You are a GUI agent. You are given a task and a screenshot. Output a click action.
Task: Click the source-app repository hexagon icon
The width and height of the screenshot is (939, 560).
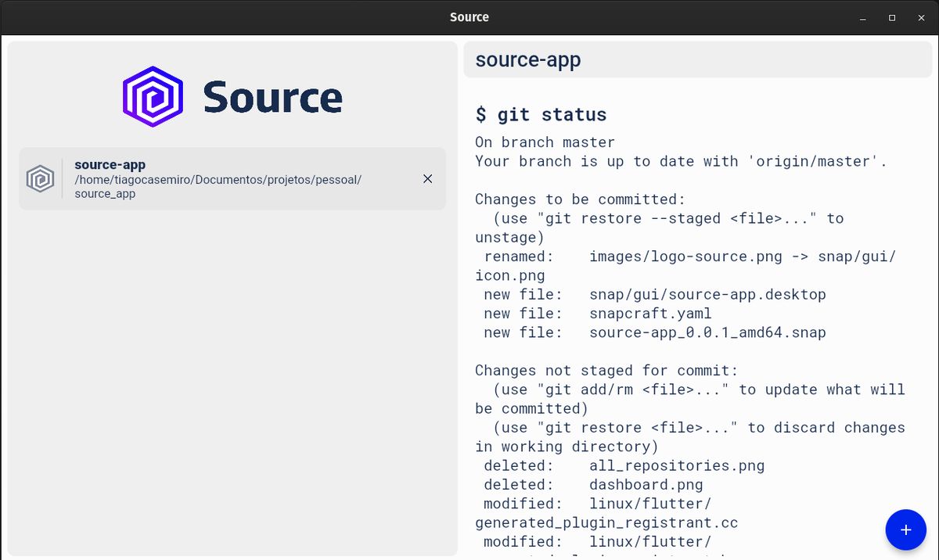tap(40, 178)
